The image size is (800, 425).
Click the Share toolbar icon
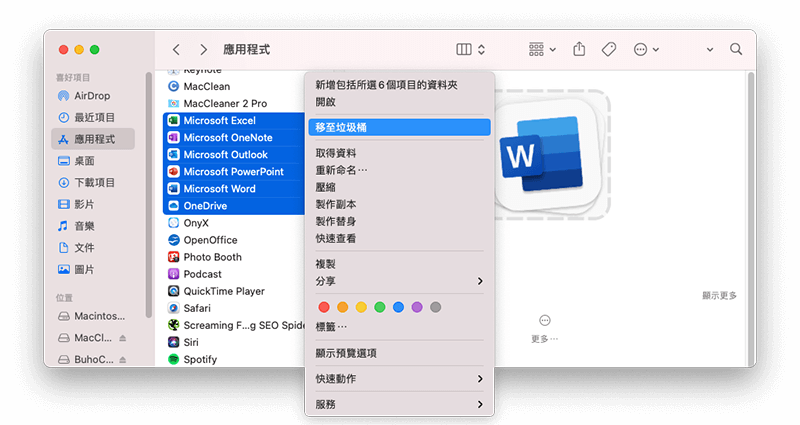(579, 49)
